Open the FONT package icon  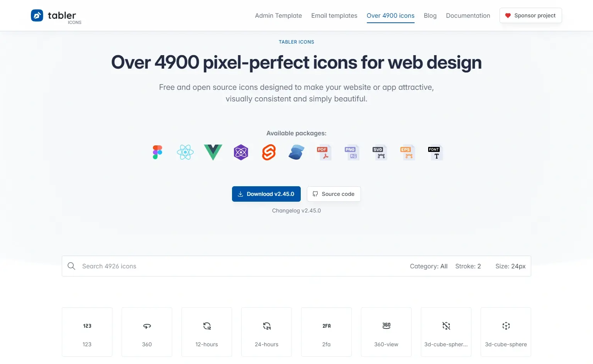(435, 152)
